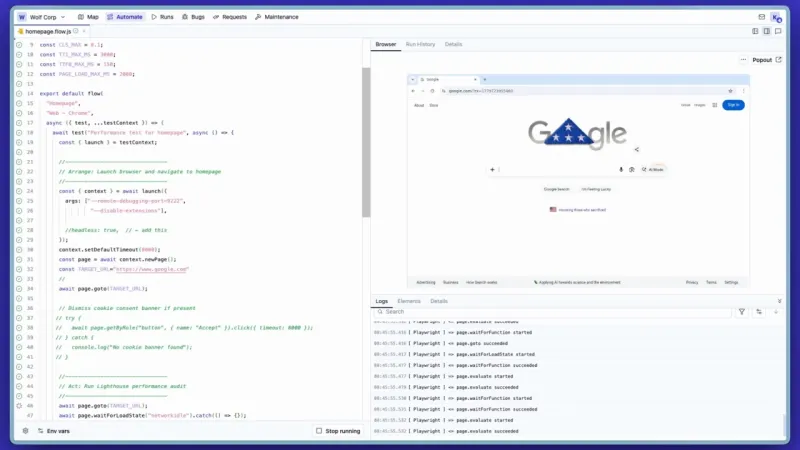Open the more options ellipsis near Popout
This screenshot has height=450, width=800.
click(743, 60)
